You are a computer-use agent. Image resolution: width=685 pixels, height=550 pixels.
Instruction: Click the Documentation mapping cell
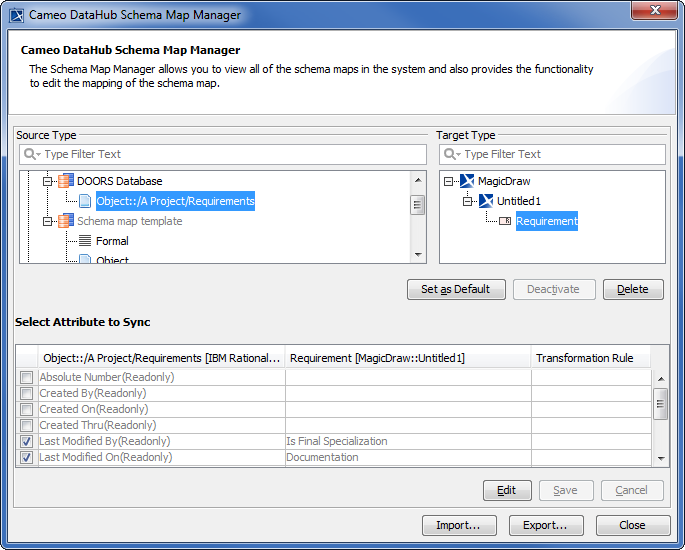(408, 457)
